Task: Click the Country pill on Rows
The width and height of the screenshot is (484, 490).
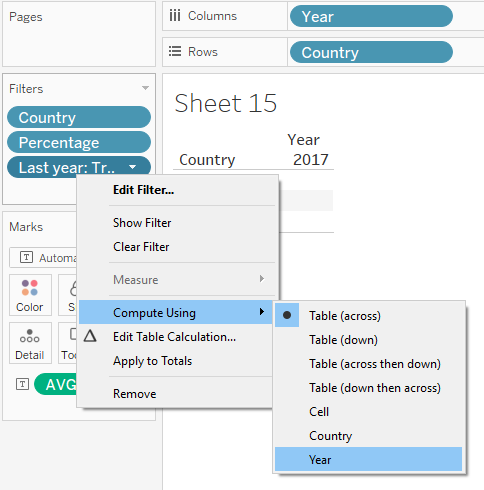Action: click(371, 52)
